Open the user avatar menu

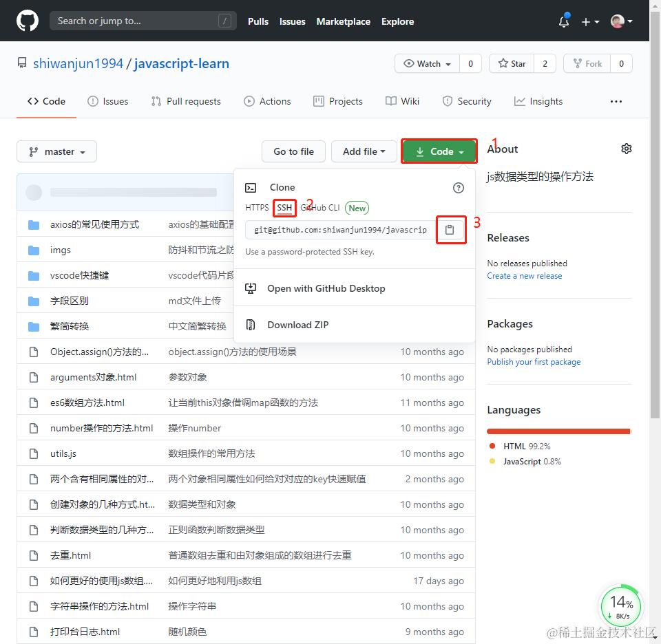[x=621, y=21]
